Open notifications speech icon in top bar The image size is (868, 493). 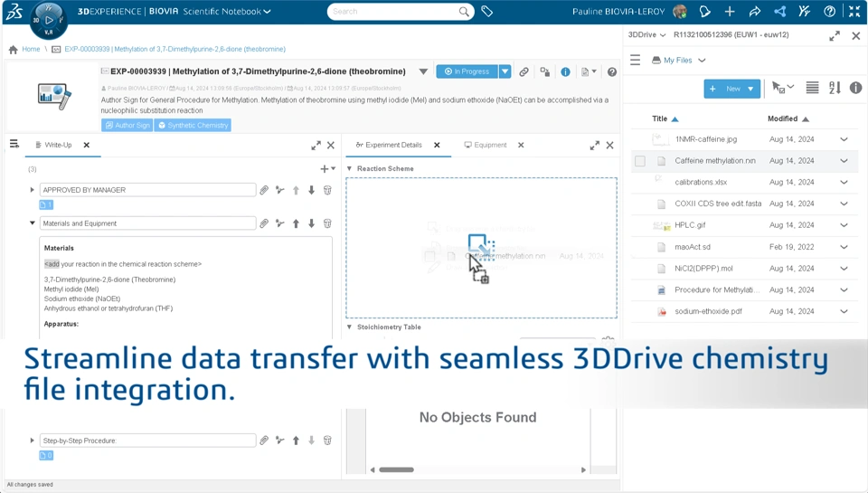tap(704, 11)
